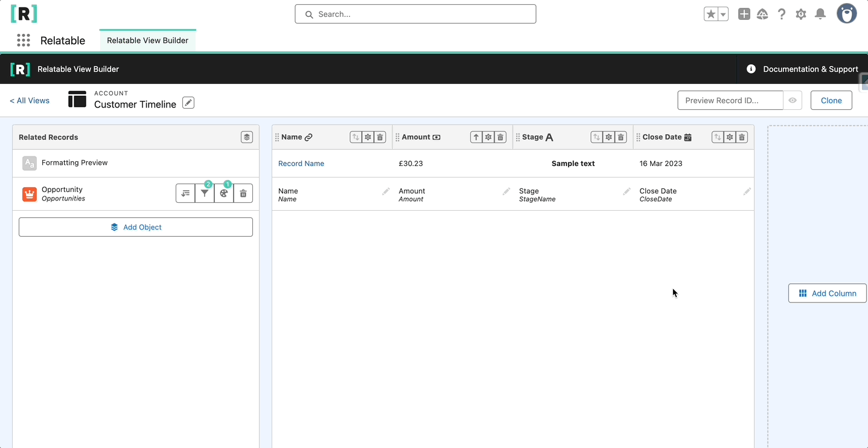Click the bold Sample text cell
868x448 pixels.
tap(573, 164)
